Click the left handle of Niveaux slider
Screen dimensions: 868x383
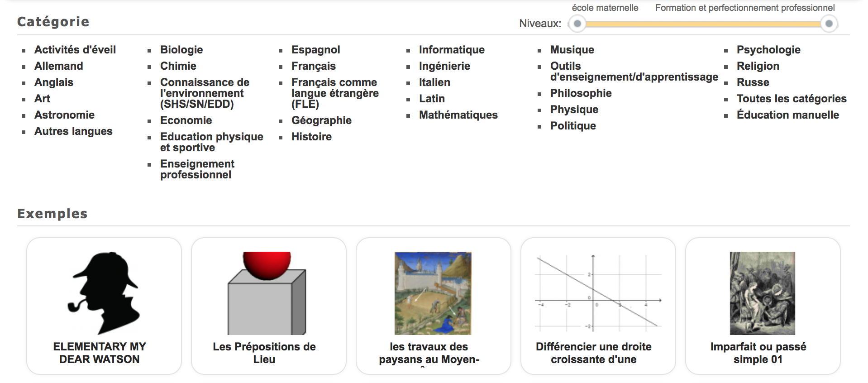click(x=577, y=24)
